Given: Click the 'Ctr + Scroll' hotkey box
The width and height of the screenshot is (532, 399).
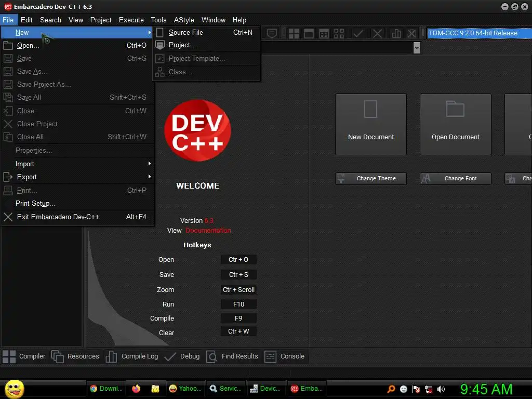Looking at the screenshot, I should click(238, 289).
